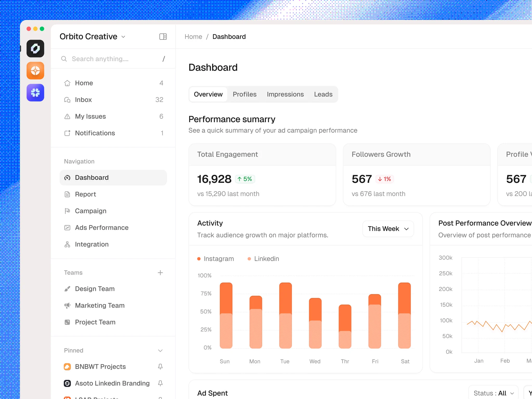The width and height of the screenshot is (532, 399).
Task: Open the This Week period dropdown
Action: coord(388,229)
